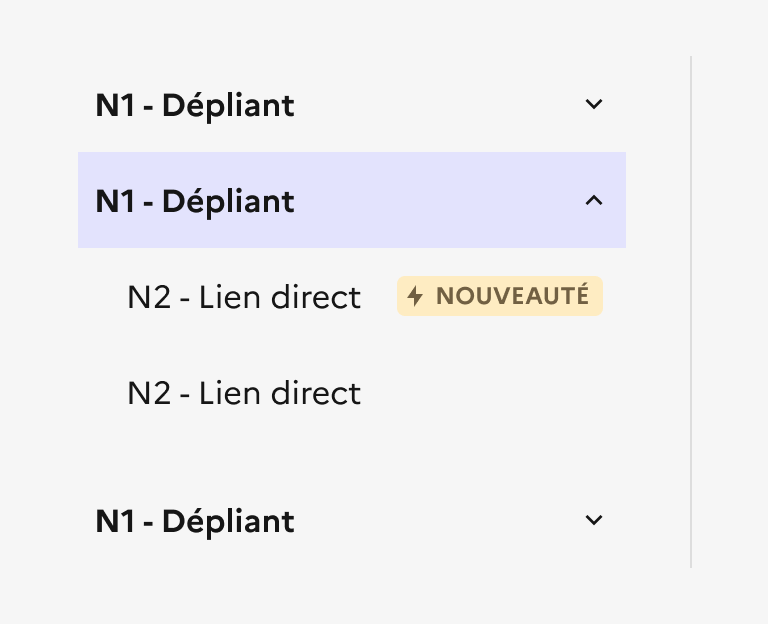Viewport: 768px width, 624px height.
Task: Select the topmost N1 - Dépliant menu title
Action: coord(195,105)
